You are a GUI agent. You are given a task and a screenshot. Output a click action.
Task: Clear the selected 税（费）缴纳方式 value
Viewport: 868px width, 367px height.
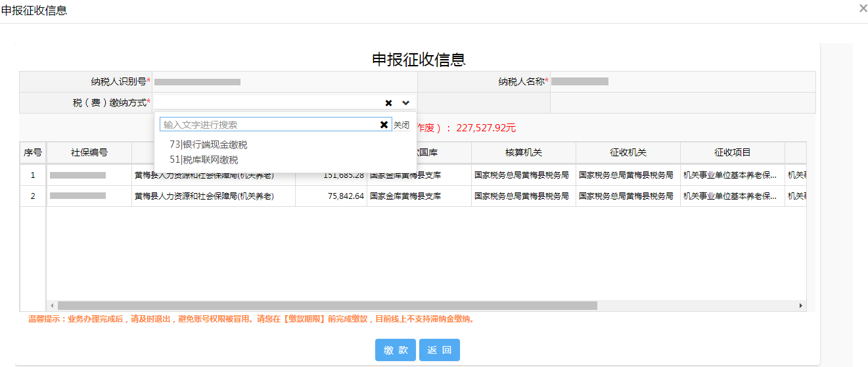click(388, 103)
